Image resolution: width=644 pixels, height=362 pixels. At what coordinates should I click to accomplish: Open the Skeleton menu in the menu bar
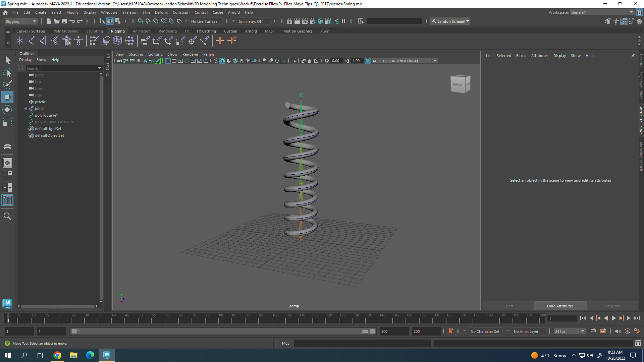coord(130,12)
